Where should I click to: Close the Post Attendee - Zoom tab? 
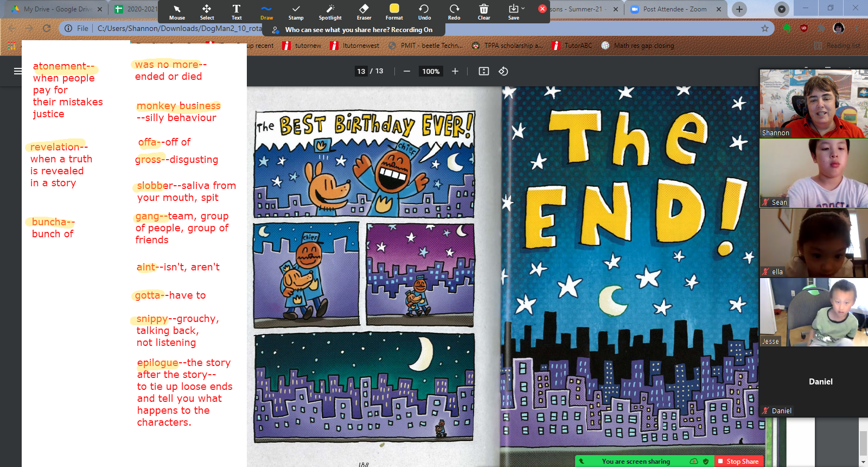(x=719, y=9)
